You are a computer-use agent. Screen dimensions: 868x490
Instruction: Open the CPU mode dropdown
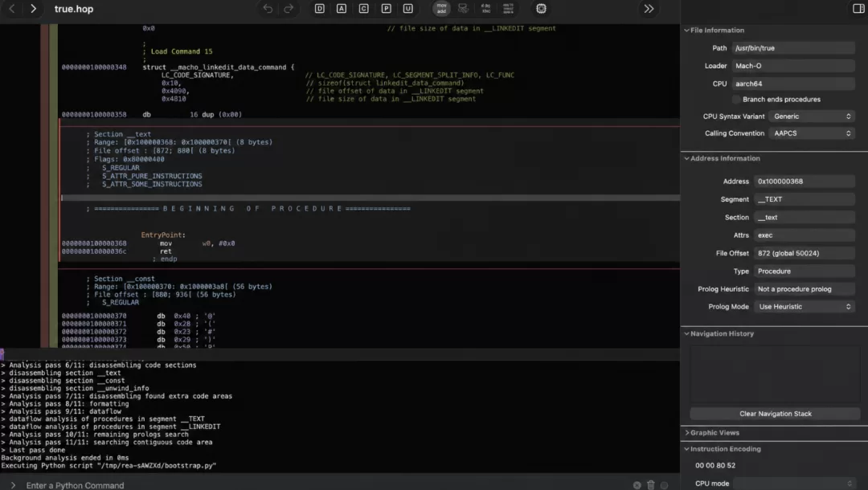794,484
